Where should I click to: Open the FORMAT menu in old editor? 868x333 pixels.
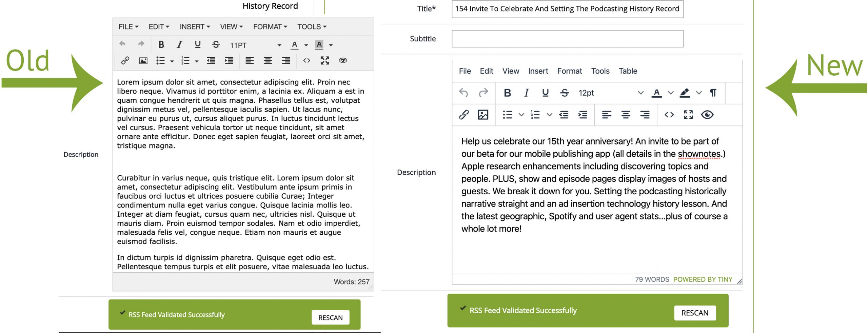(x=270, y=27)
